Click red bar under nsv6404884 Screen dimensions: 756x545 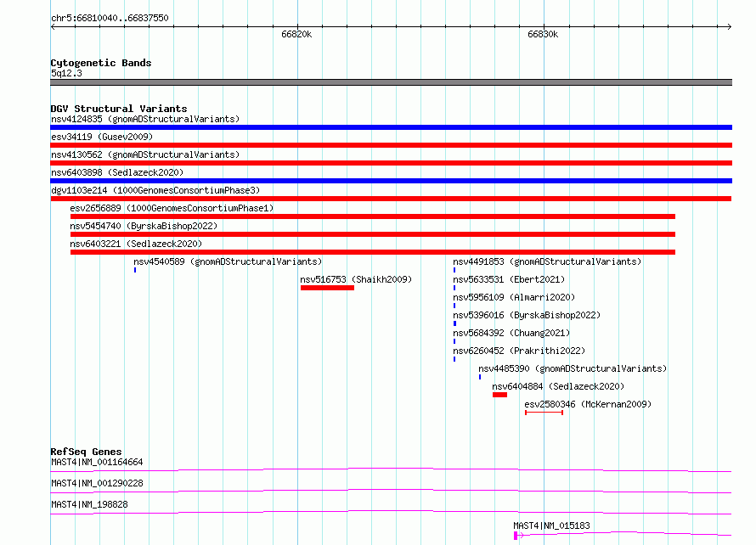pyautogui.click(x=499, y=395)
